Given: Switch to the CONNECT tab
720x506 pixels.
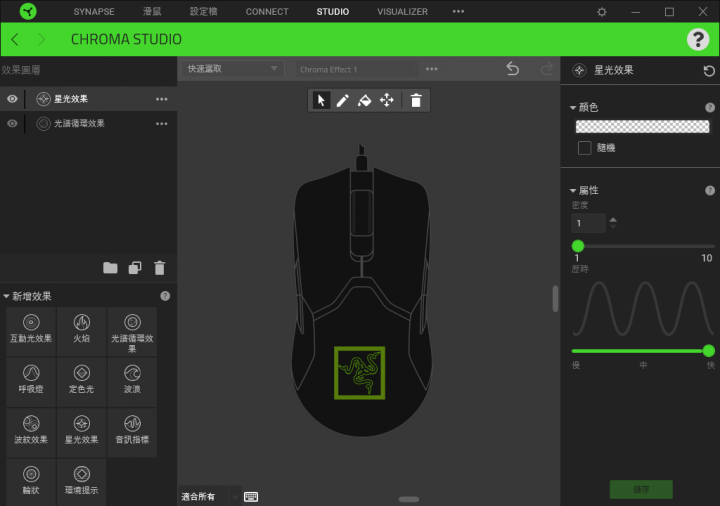Looking at the screenshot, I should (267, 11).
